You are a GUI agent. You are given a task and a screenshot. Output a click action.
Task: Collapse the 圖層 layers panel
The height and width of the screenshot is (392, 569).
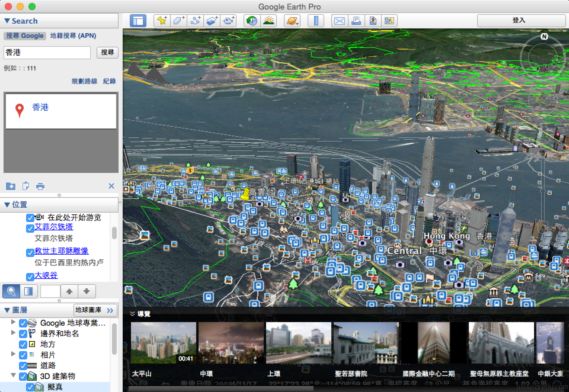click(7, 310)
